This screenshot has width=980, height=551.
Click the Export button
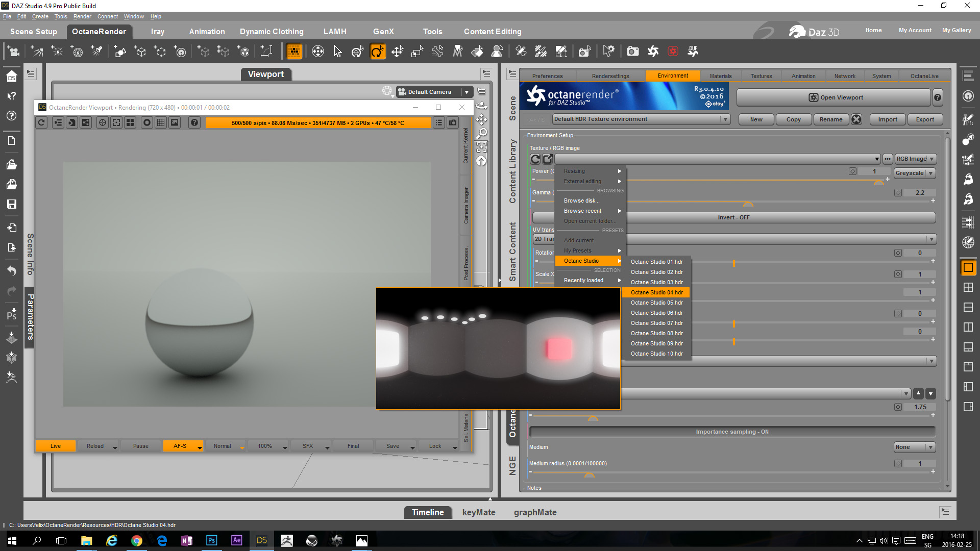tap(925, 119)
